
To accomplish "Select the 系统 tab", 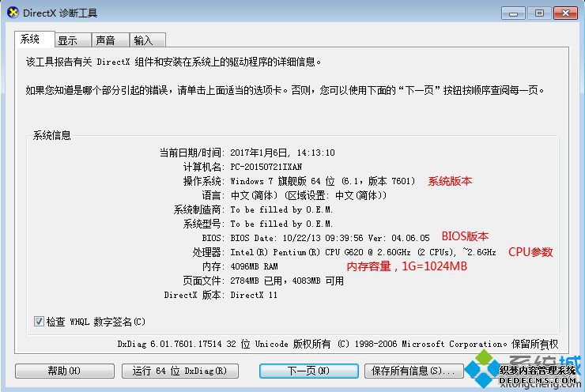I will (35, 39).
